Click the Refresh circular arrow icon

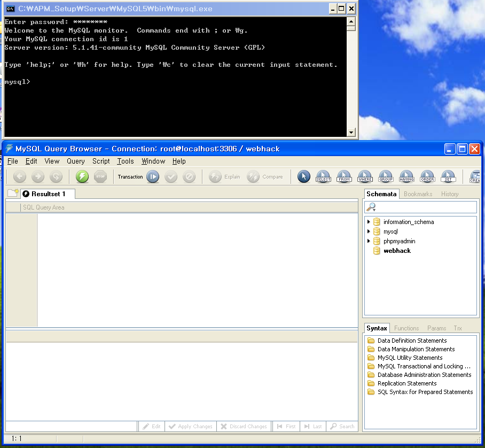click(x=56, y=176)
